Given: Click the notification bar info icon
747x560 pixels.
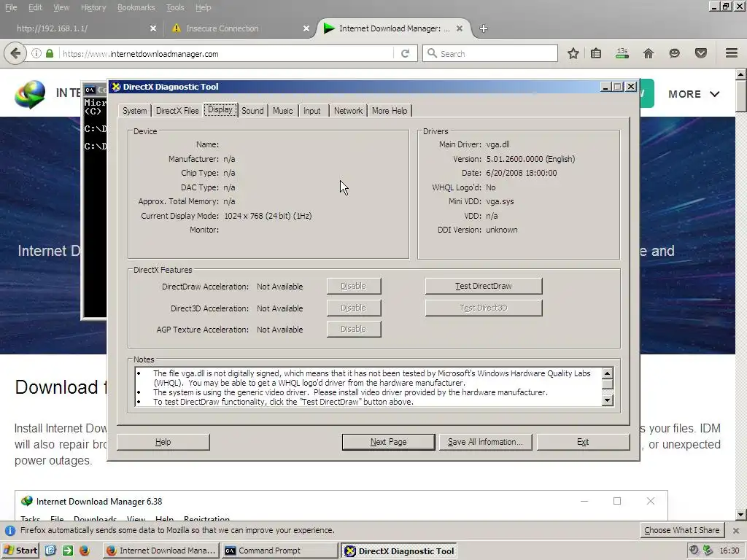Looking at the screenshot, I should (10, 531).
